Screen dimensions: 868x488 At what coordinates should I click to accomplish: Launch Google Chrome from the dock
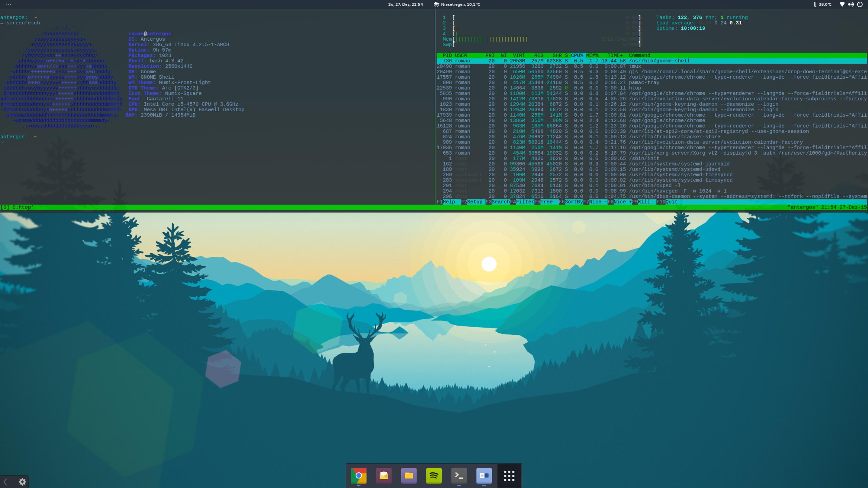point(359,475)
